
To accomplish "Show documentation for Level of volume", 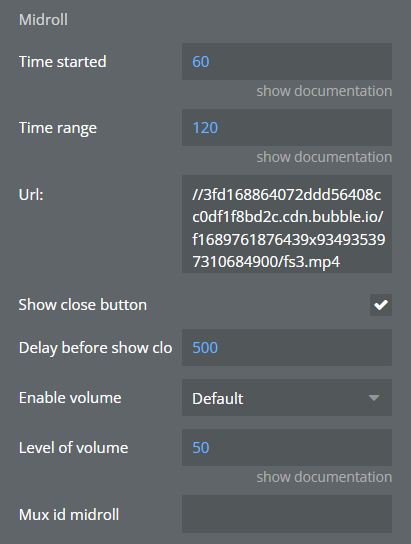I will coord(324,477).
